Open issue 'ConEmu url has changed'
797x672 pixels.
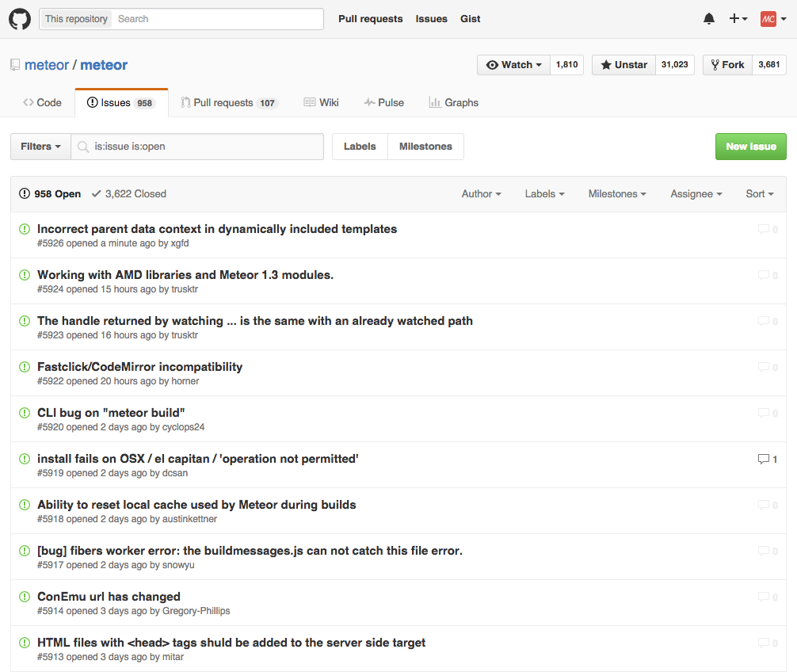[109, 597]
